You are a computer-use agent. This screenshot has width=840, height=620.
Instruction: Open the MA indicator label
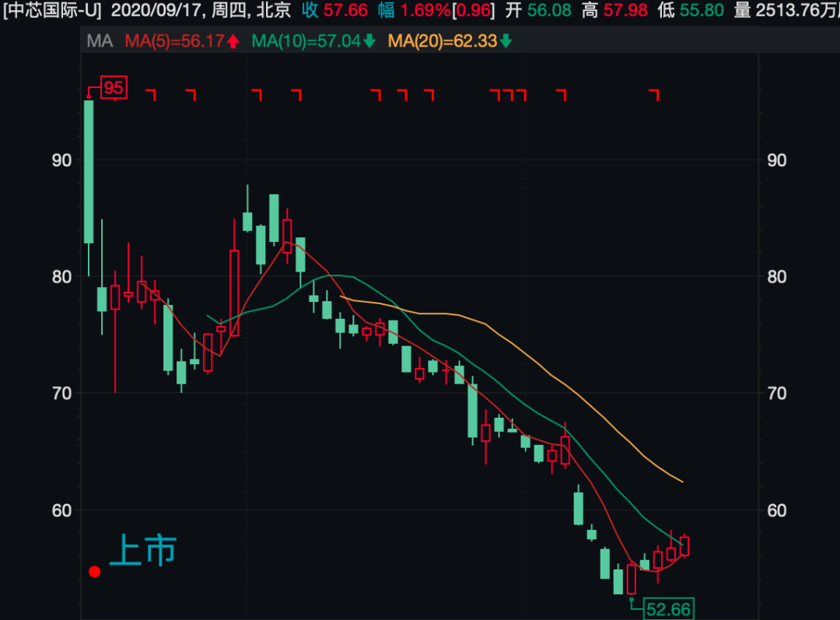(x=100, y=41)
